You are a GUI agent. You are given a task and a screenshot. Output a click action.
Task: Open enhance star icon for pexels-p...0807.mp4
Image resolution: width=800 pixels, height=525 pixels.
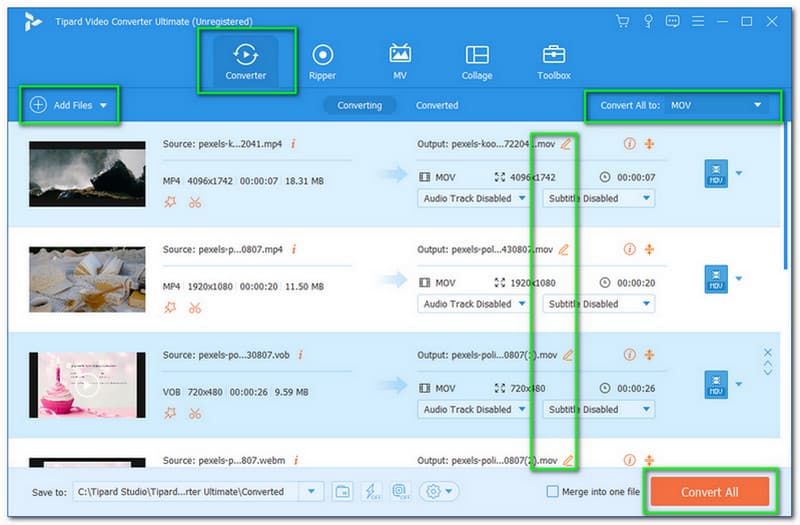[170, 308]
